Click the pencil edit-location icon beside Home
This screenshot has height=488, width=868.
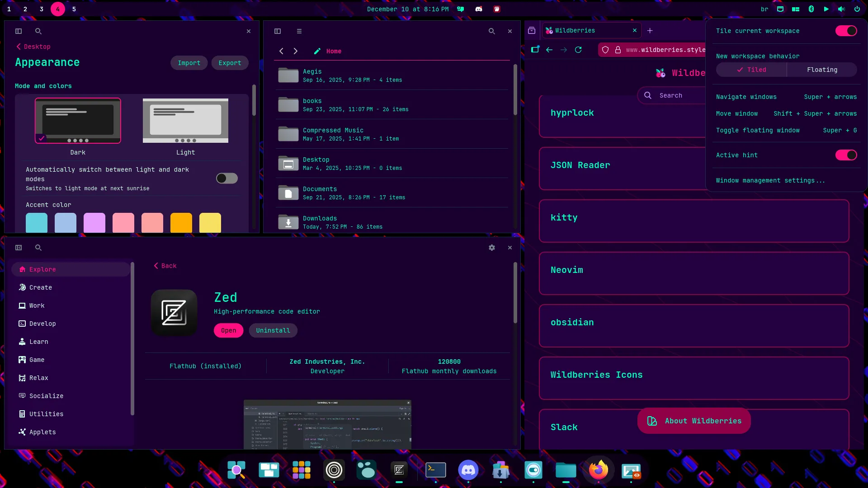(x=317, y=51)
